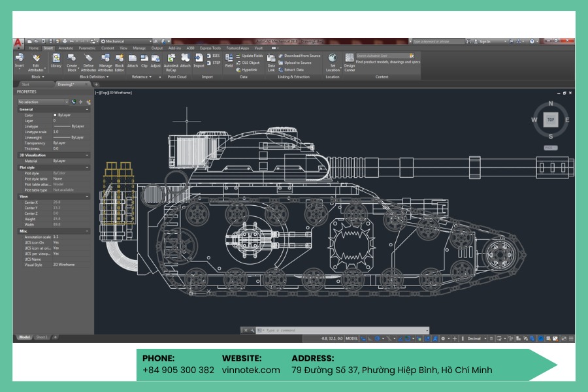This screenshot has width=588, height=392.
Task: Click the Import file icon
Action: [199, 57]
